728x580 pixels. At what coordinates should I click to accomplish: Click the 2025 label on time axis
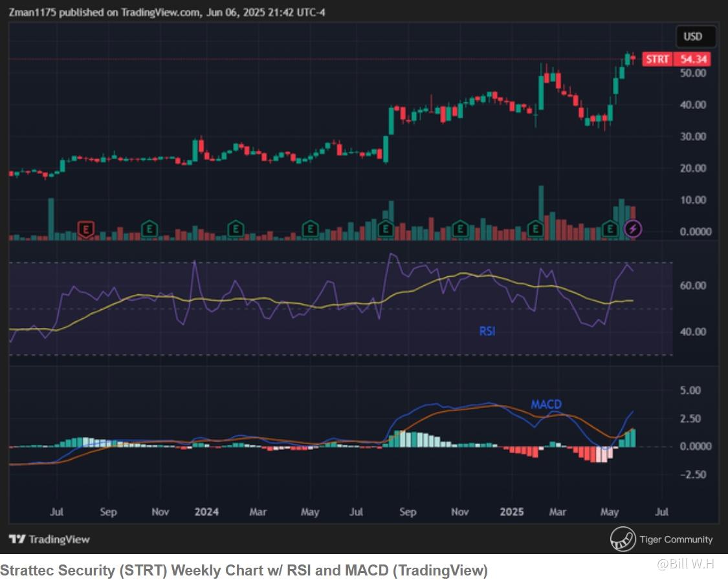point(512,512)
